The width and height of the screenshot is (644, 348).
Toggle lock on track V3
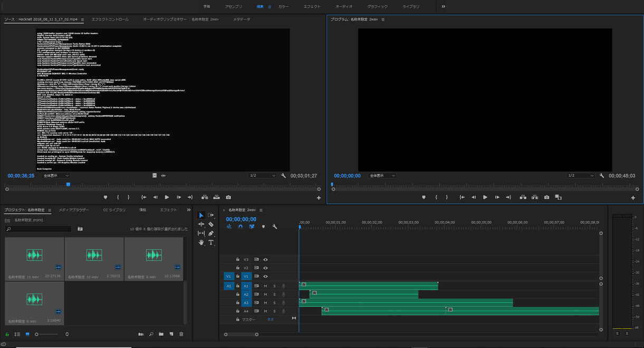click(x=238, y=259)
